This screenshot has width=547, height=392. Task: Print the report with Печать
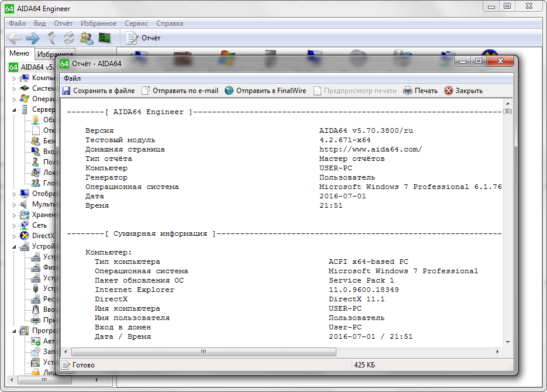point(420,91)
